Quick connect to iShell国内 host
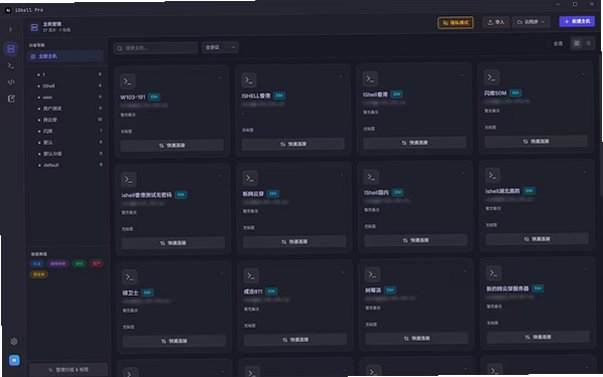Image resolution: width=603 pixels, height=377 pixels. tap(416, 240)
